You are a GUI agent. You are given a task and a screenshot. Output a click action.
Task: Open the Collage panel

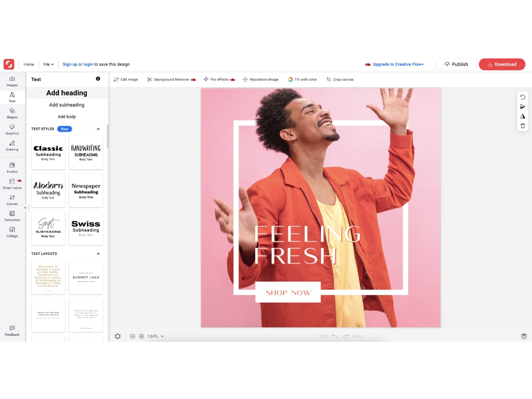(12, 232)
